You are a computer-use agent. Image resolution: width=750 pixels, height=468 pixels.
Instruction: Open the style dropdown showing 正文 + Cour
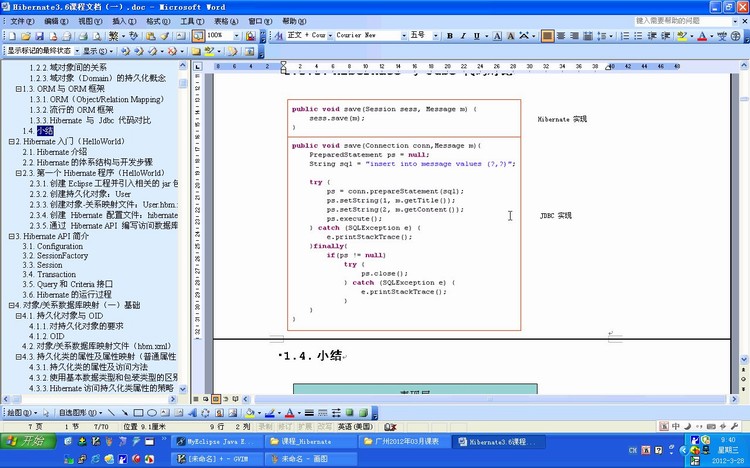pyautogui.click(x=330, y=35)
